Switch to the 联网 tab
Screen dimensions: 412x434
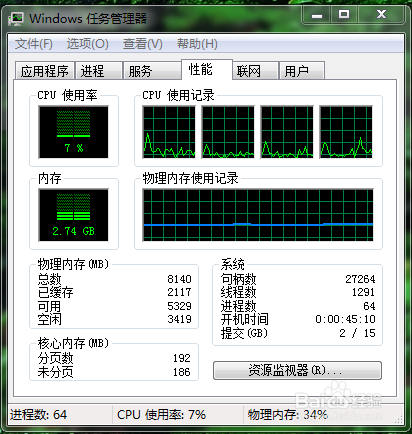[x=255, y=71]
